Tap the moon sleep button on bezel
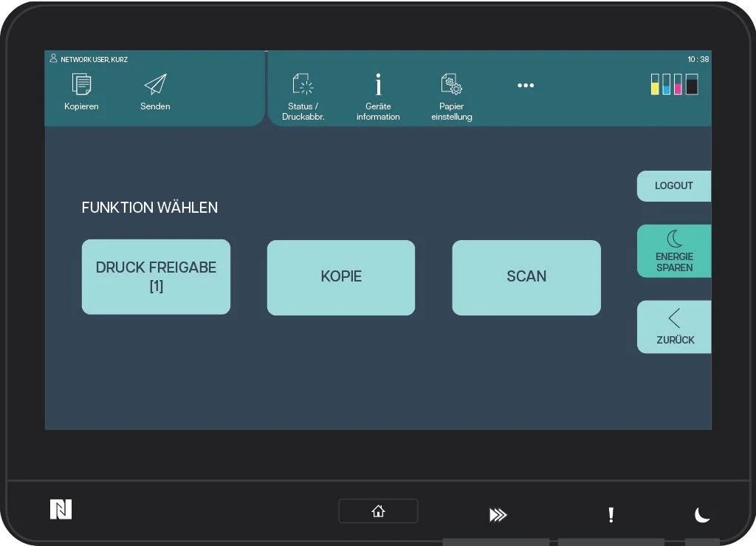Viewport: 756px width, 546px height. 702,515
